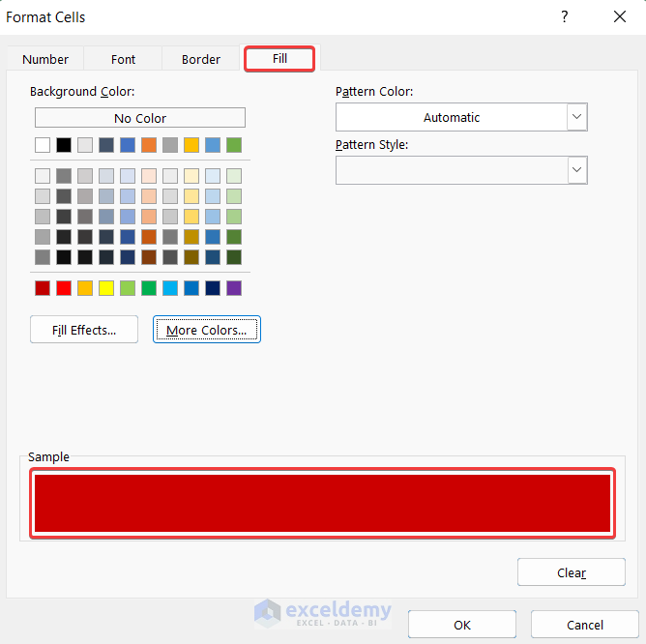This screenshot has height=644, width=646.
Task: Pick the sky blue swatch in top theme row
Action: coord(213,145)
